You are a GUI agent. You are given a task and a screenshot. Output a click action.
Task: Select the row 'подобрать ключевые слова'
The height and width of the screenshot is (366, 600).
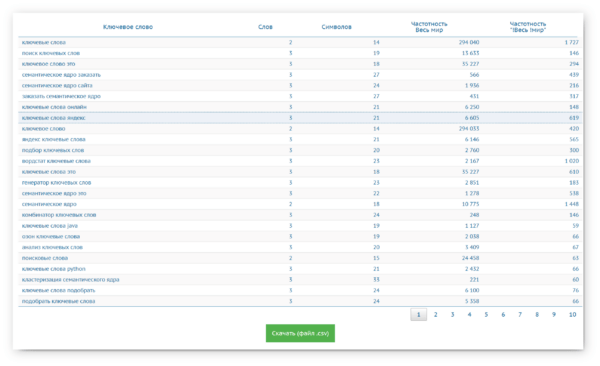300,301
